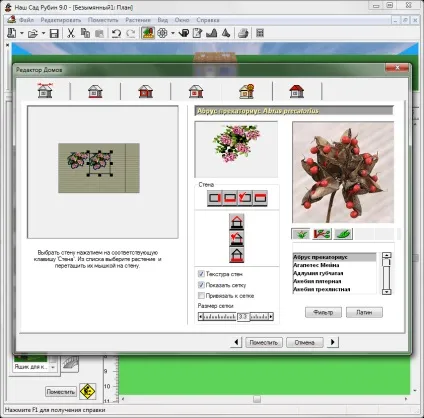Select the solid red roof house icon
The image size is (424, 418).
(297, 91)
